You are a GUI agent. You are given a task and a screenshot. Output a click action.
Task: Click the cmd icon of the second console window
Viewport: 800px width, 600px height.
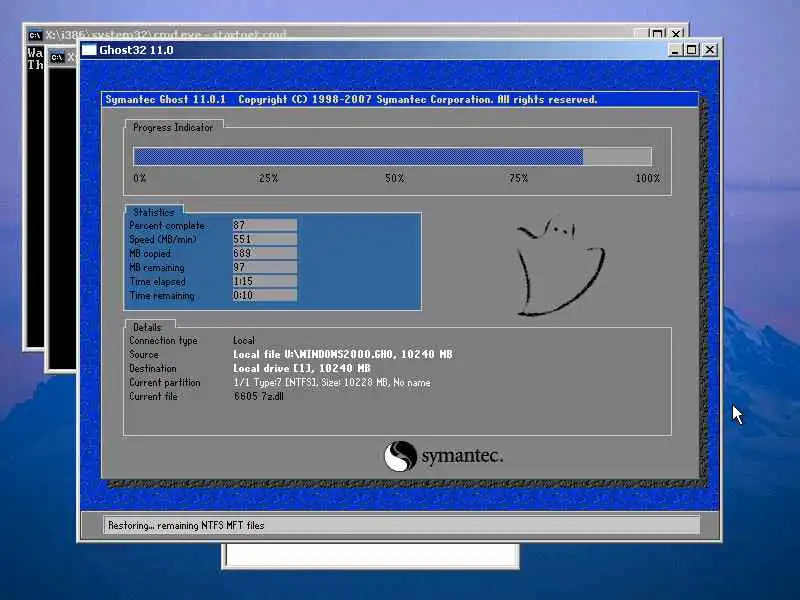coord(57,57)
